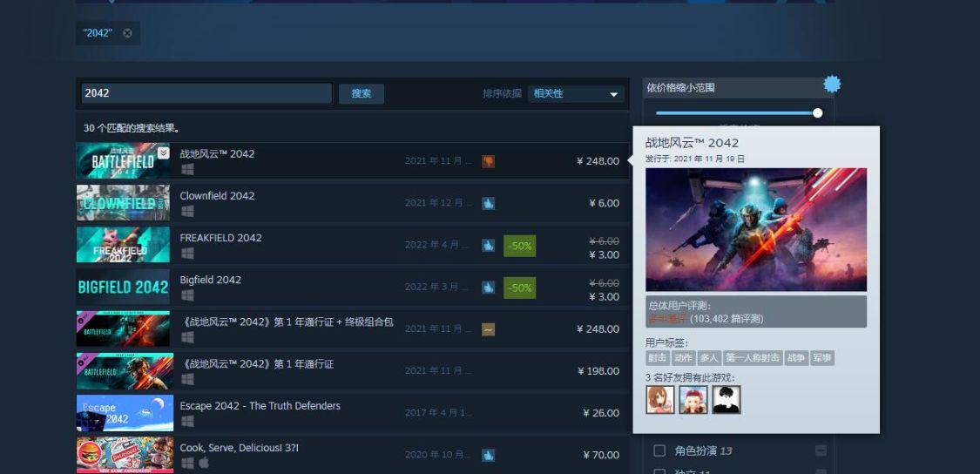Image resolution: width=980 pixels, height=474 pixels.
Task: Click the thumbs-up review icon for FREAKFIELD 2042
Action: coord(488,245)
